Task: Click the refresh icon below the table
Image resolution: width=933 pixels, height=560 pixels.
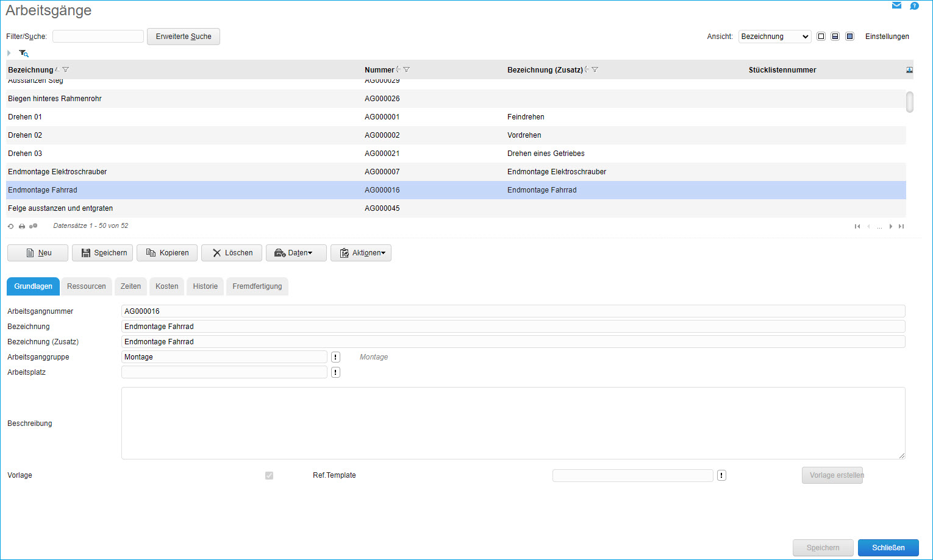Action: coord(10,226)
